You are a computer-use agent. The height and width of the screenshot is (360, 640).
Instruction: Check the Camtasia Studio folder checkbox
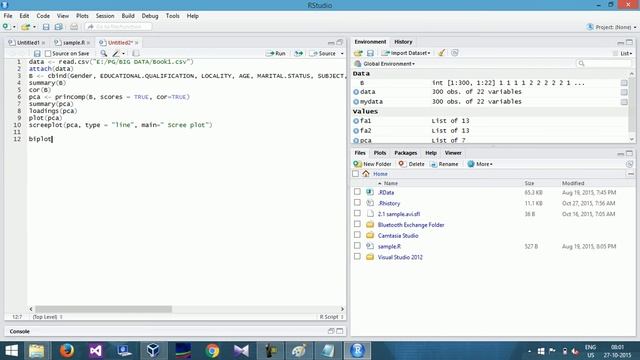357,235
